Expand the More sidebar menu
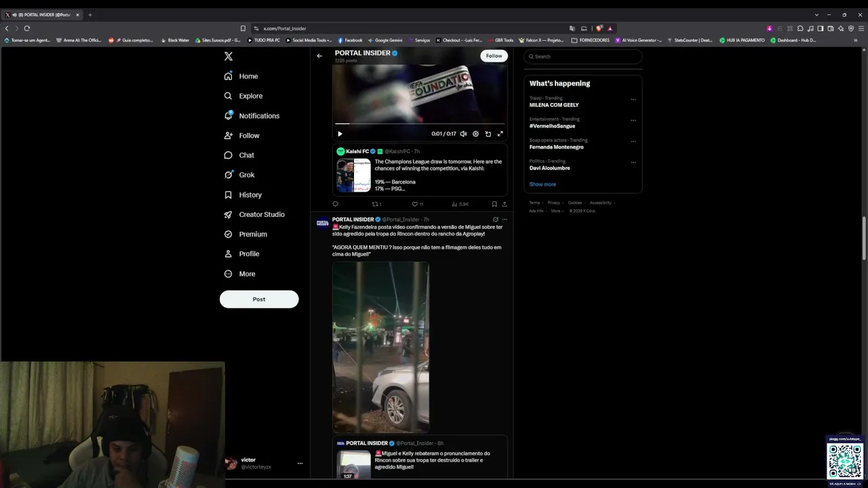The height and width of the screenshot is (488, 868). point(240,274)
